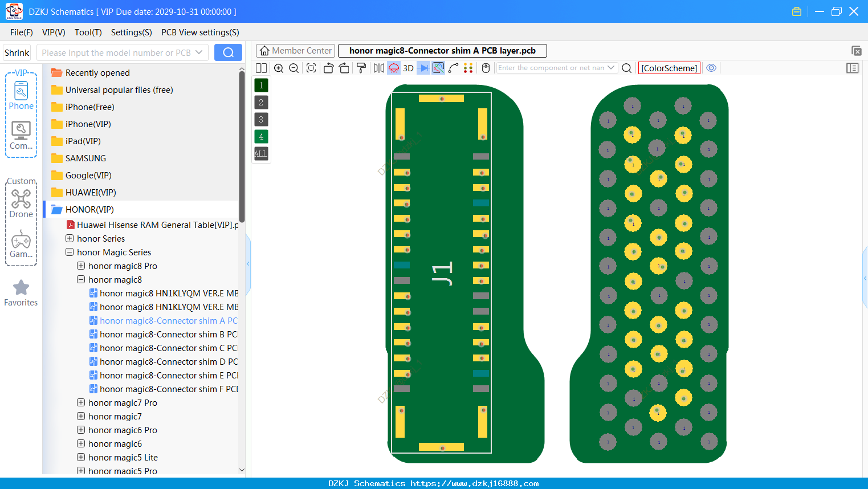Expand the honor magic7 Pro node

(x=81, y=402)
